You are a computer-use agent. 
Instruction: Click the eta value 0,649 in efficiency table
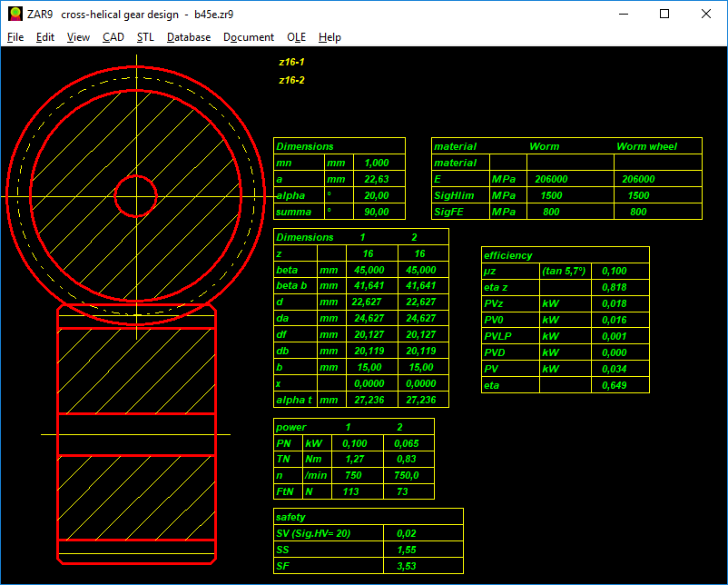click(613, 385)
